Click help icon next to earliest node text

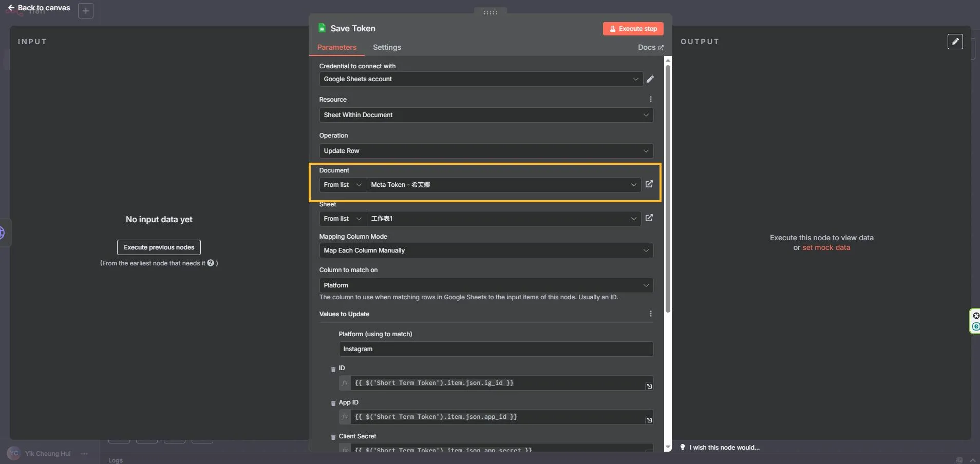(x=211, y=263)
